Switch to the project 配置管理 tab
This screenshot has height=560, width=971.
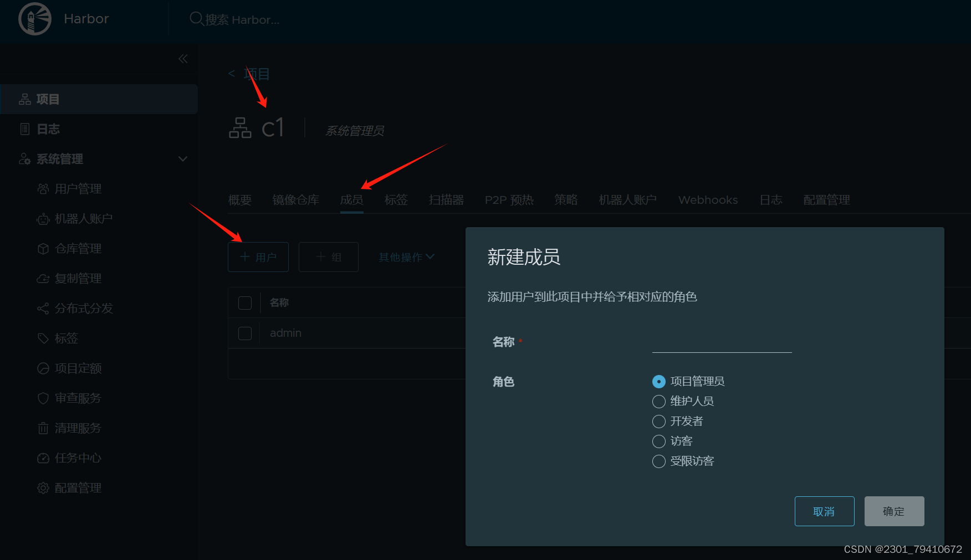click(827, 200)
